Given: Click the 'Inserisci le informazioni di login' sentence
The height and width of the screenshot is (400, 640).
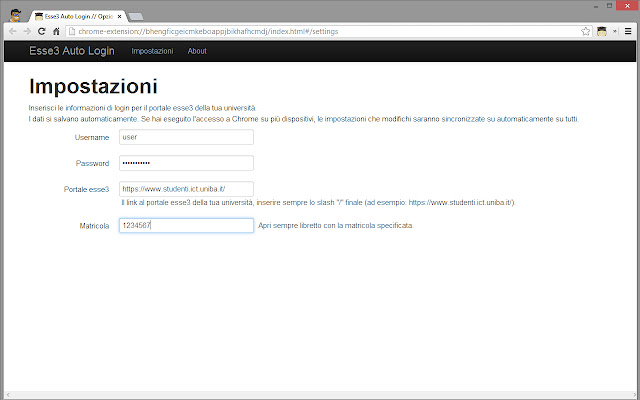Looking at the screenshot, I should point(142,108).
